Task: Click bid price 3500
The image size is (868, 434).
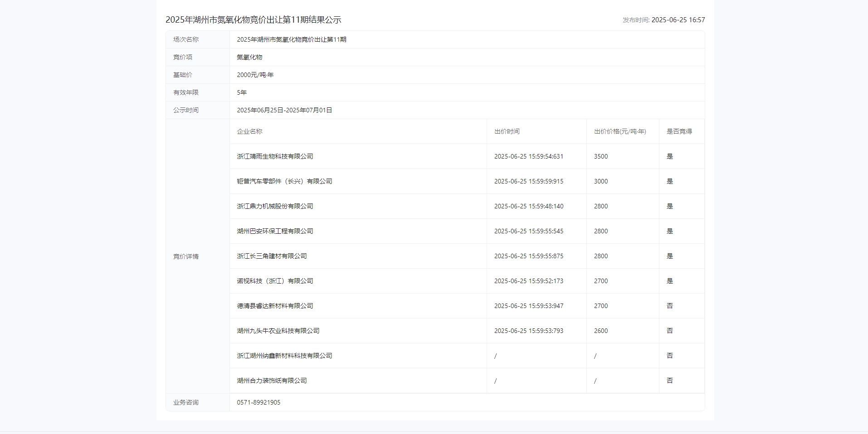Action: point(601,156)
